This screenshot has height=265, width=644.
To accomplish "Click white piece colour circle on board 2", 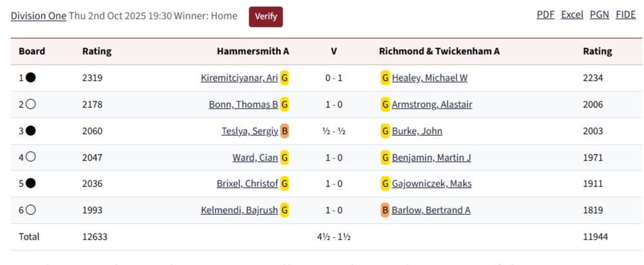I will click(x=30, y=104).
